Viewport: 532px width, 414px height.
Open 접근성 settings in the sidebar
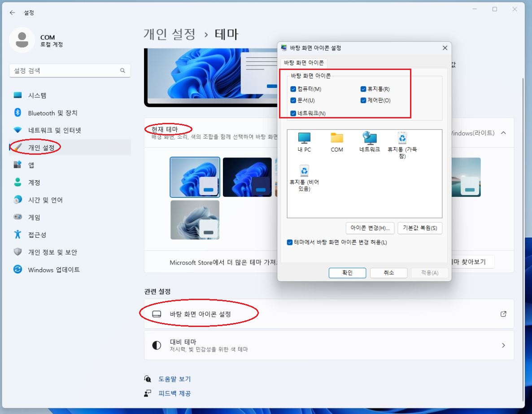click(x=37, y=235)
